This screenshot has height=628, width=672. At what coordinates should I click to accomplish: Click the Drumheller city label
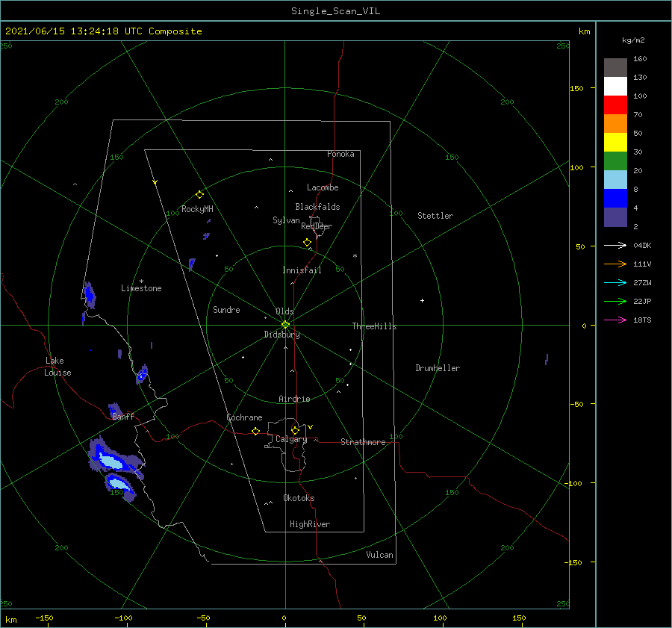click(438, 368)
